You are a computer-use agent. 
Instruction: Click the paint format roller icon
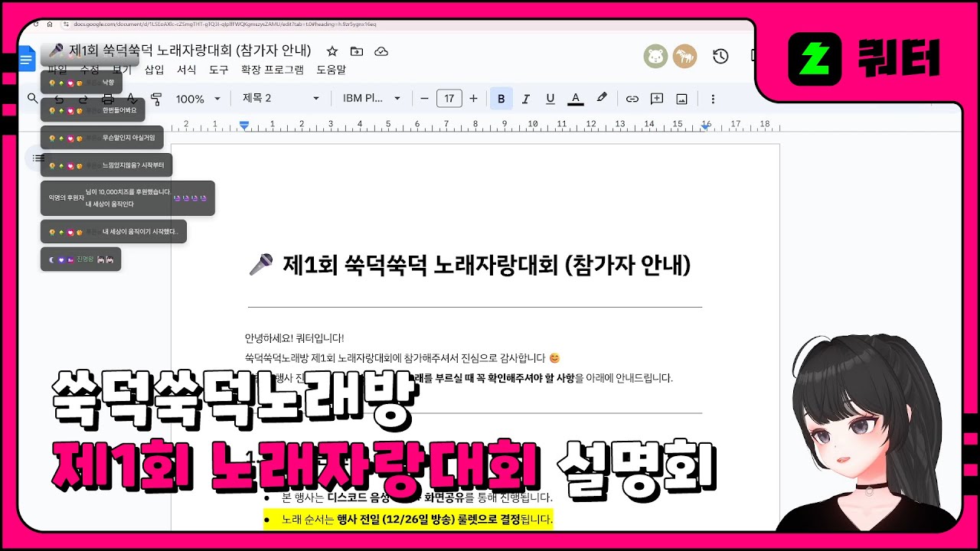pos(157,99)
